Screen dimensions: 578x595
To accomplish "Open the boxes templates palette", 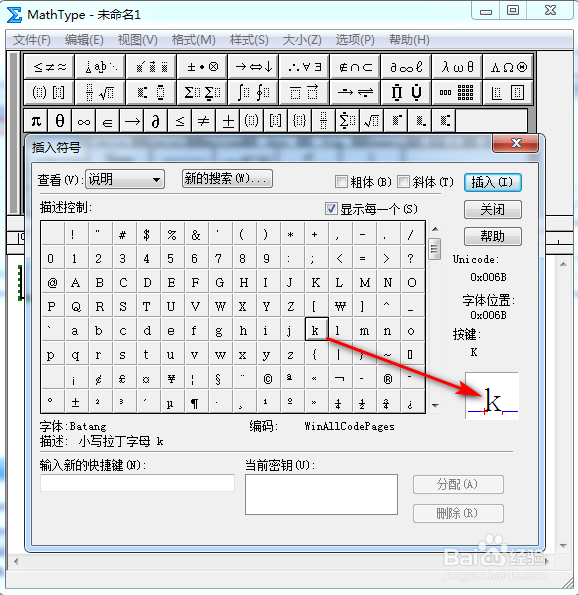I will (508, 92).
